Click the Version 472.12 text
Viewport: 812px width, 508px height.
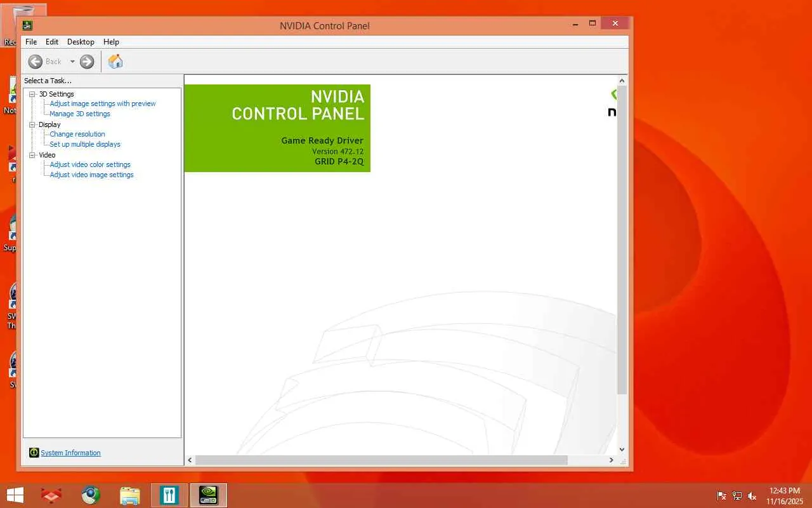(337, 152)
